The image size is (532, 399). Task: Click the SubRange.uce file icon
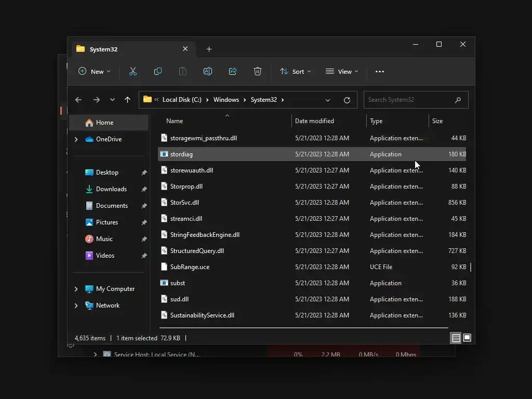[x=164, y=267]
